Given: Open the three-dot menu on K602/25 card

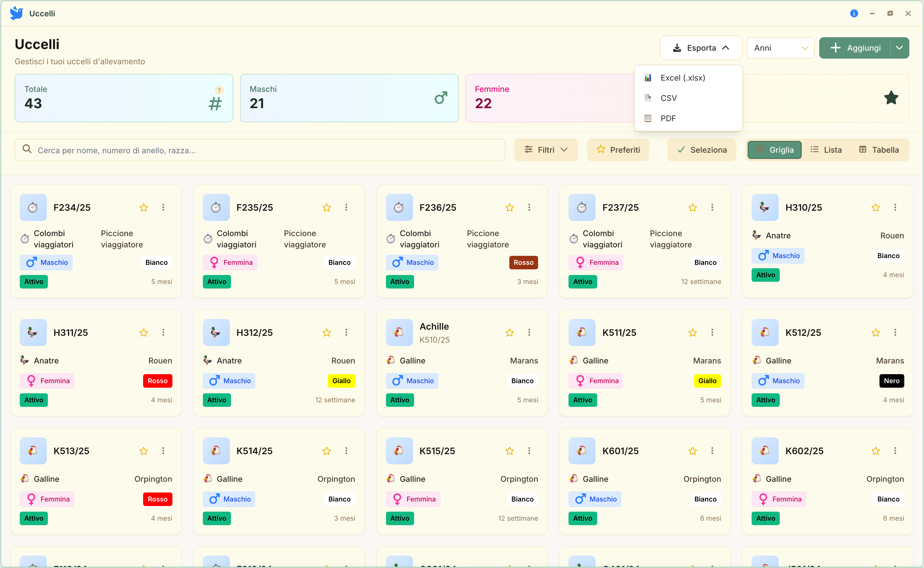Looking at the screenshot, I should (x=895, y=451).
